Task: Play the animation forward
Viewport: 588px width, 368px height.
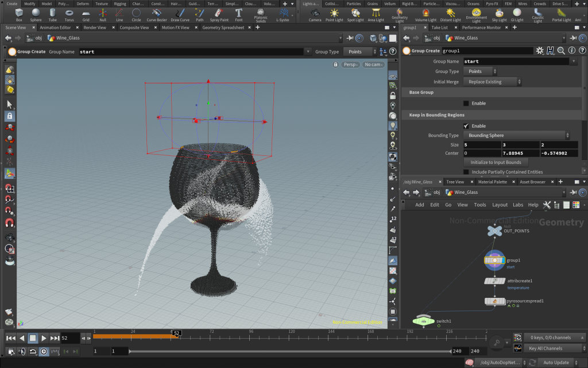Action: coord(44,338)
